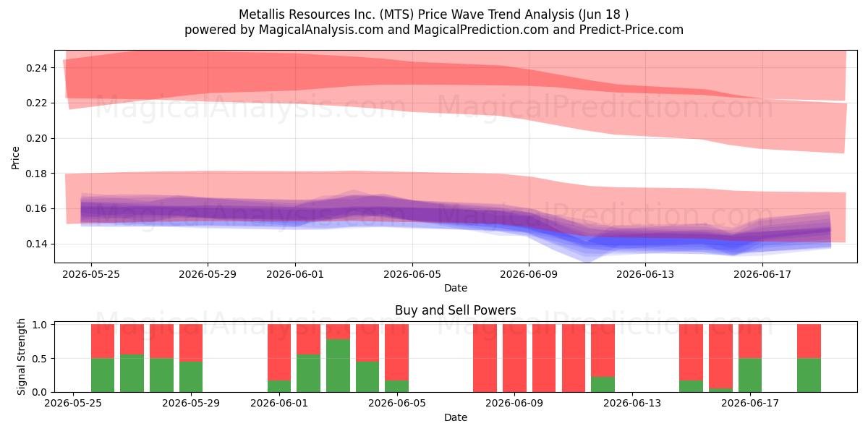Click the 'Signal Strength' y-axis label

(x=22, y=357)
